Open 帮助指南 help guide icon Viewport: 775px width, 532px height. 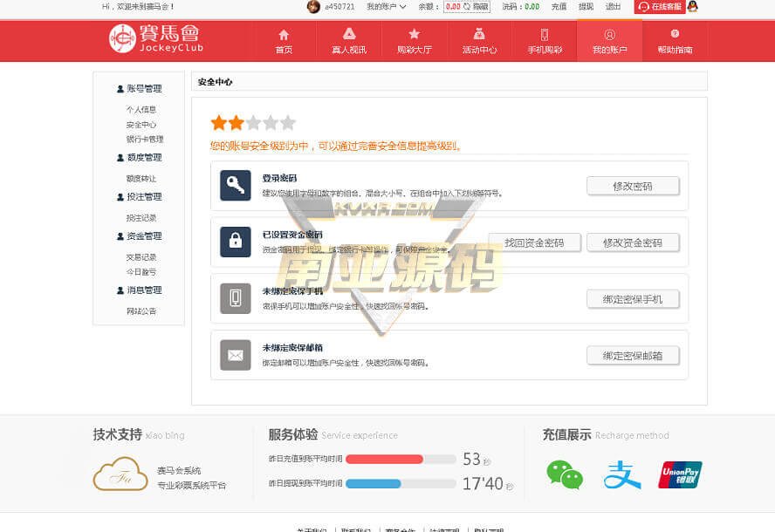coord(675,35)
